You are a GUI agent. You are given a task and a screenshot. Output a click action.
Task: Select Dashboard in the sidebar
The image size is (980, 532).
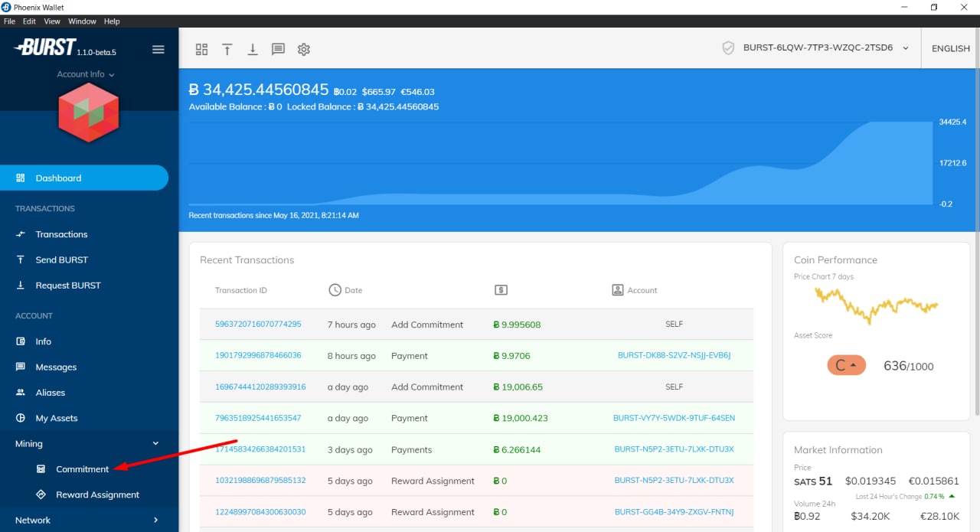tap(84, 178)
